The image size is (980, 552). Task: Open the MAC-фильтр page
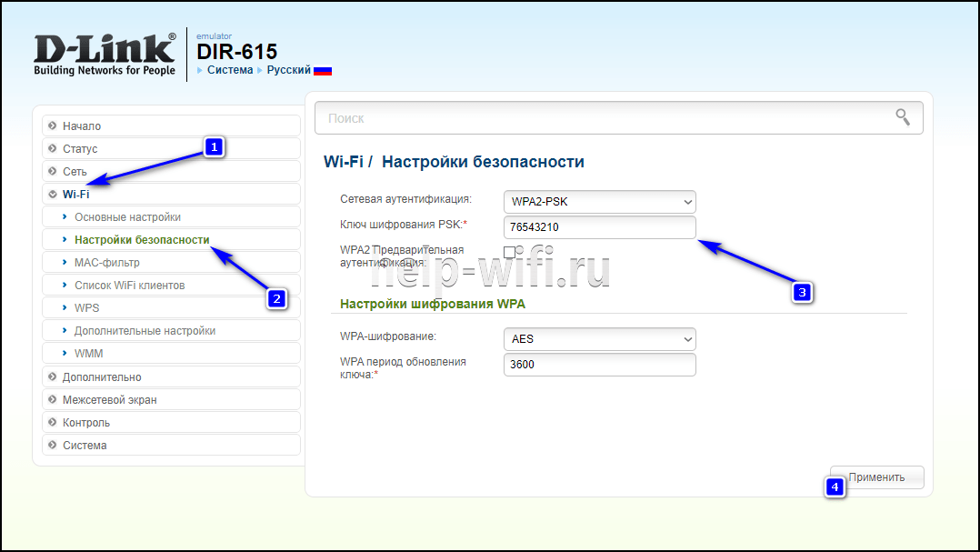(x=171, y=263)
